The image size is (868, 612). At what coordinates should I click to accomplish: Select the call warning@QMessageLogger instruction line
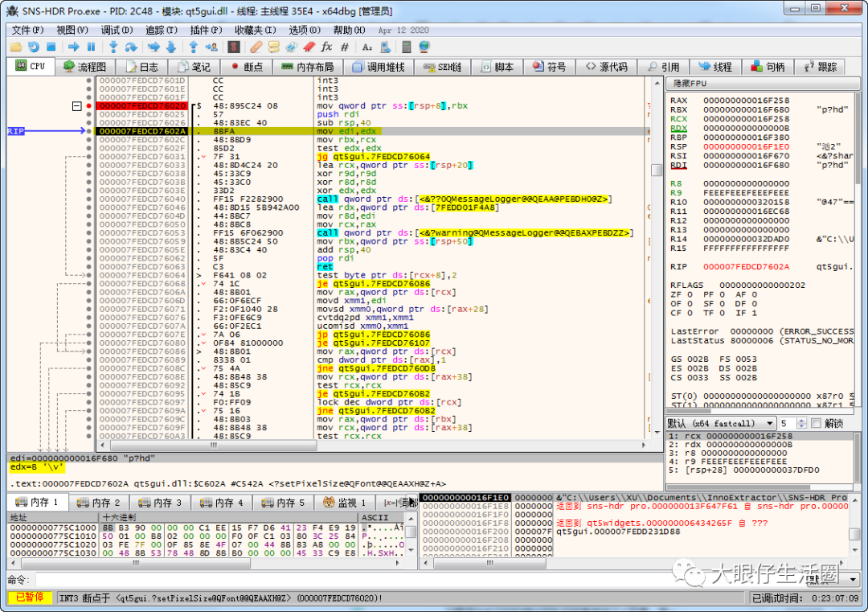coord(474,232)
